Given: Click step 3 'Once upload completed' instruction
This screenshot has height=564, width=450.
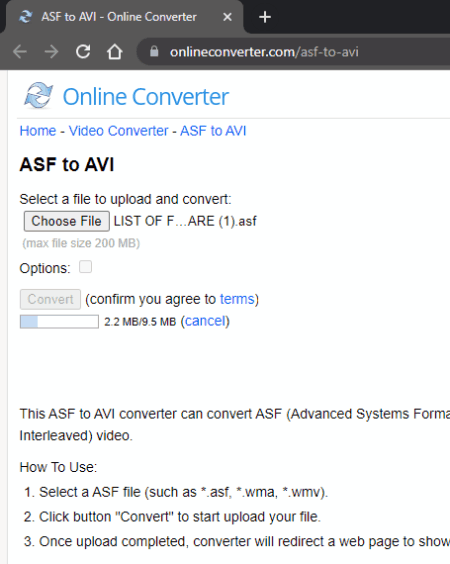Looking at the screenshot, I should [x=244, y=541].
